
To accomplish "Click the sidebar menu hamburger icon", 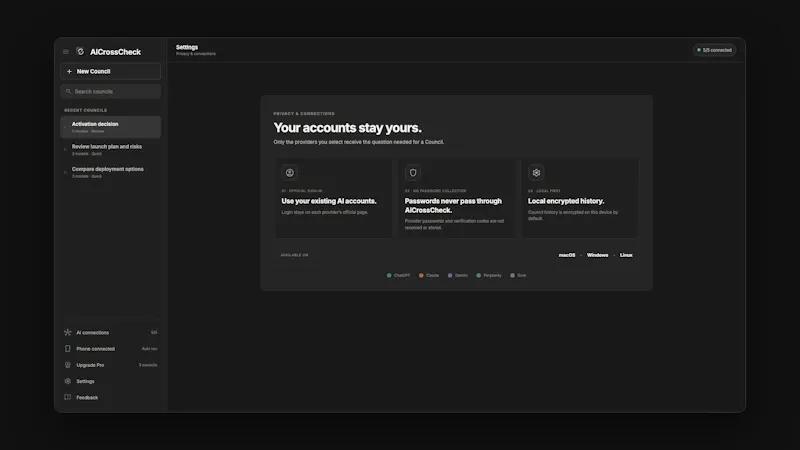I will click(66, 52).
